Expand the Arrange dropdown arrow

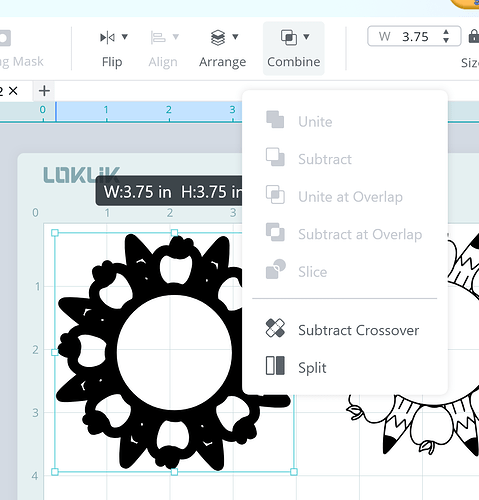click(235, 37)
